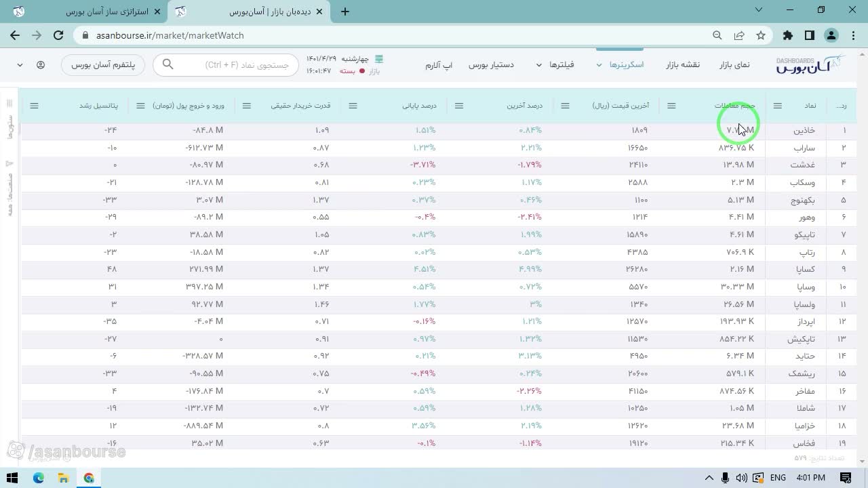
Task: Click the magnifier icon in symbol search
Action: click(167, 64)
